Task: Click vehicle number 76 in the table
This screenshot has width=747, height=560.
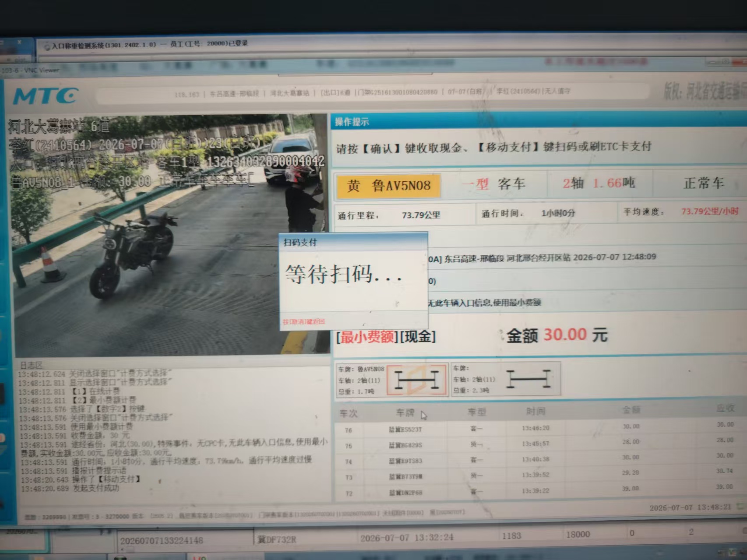Action: (349, 430)
